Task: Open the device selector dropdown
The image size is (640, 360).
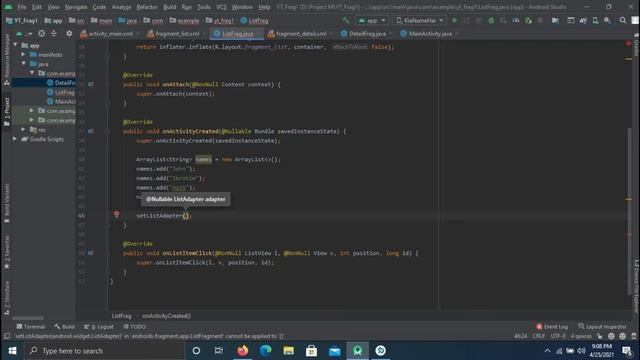Action: (420, 20)
